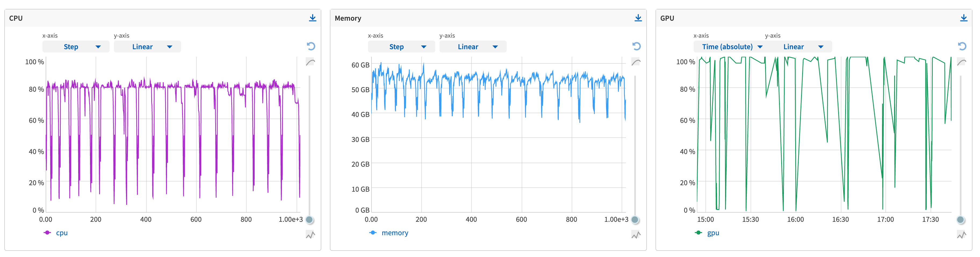Open the Memory x-axis Step dropdown

coord(401,47)
